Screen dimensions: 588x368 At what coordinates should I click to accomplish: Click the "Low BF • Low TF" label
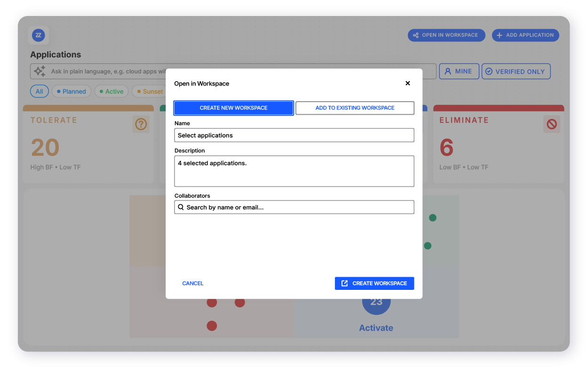464,167
